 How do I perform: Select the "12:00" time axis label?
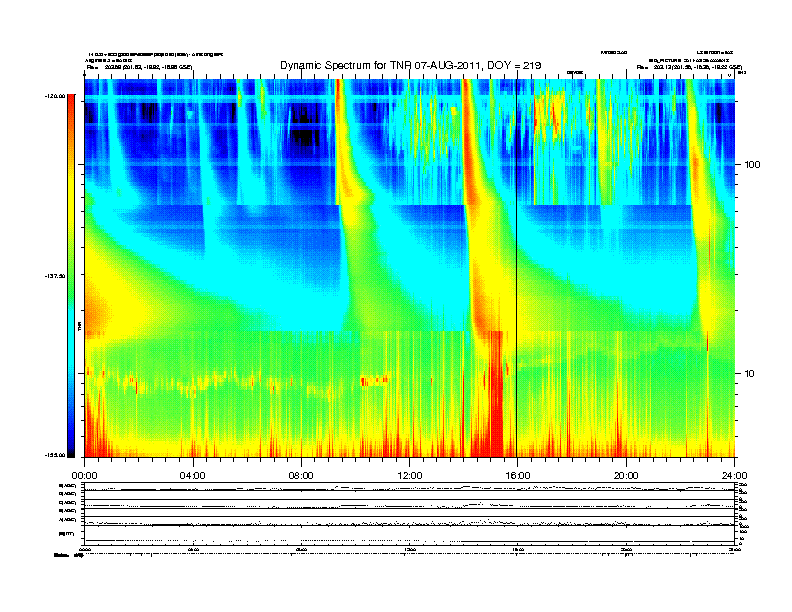[410, 476]
